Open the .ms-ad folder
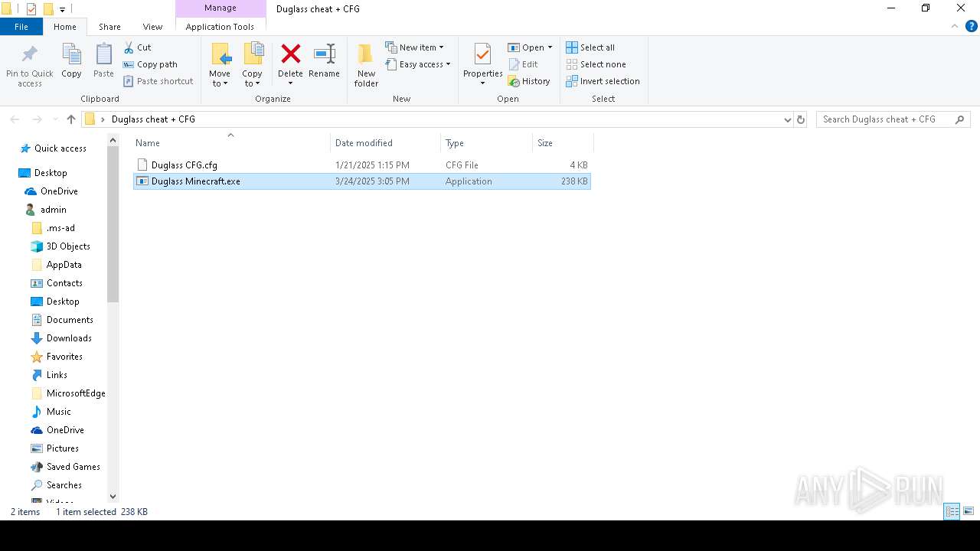The height and width of the screenshot is (551, 980). pos(60,228)
